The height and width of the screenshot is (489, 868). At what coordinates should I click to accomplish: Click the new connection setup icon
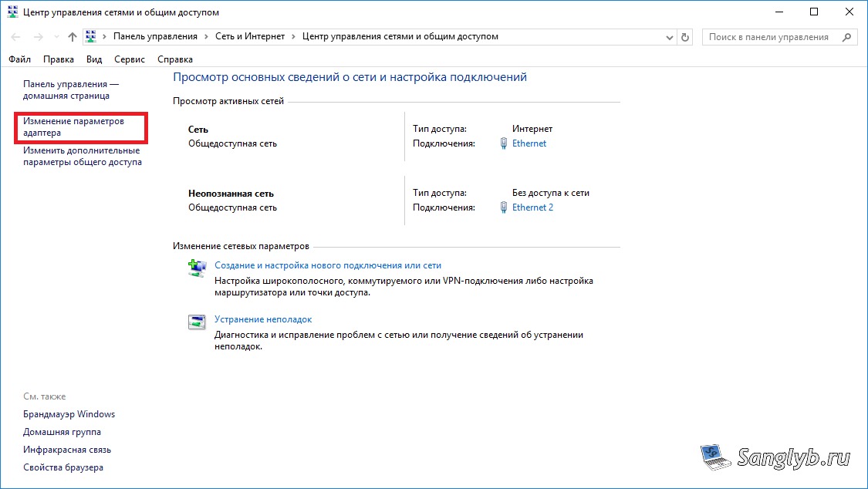(197, 268)
